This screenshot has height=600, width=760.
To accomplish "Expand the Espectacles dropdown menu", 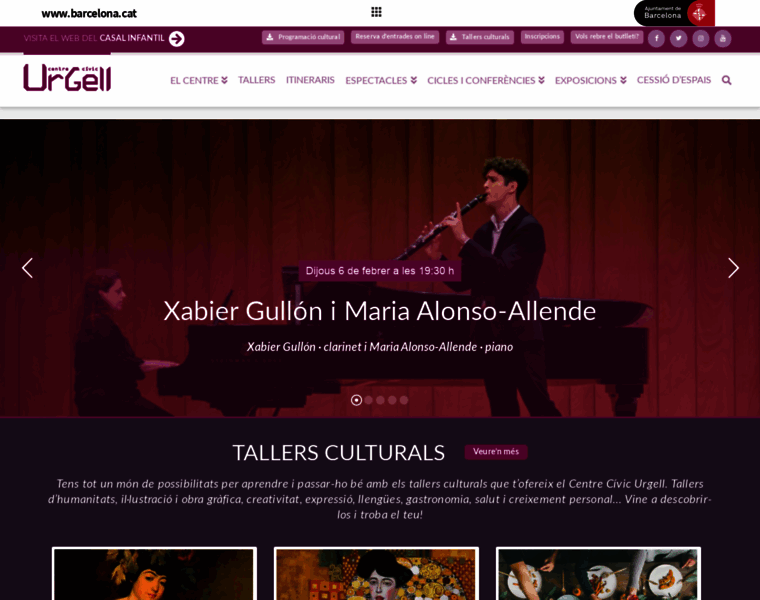I will pyautogui.click(x=381, y=80).
